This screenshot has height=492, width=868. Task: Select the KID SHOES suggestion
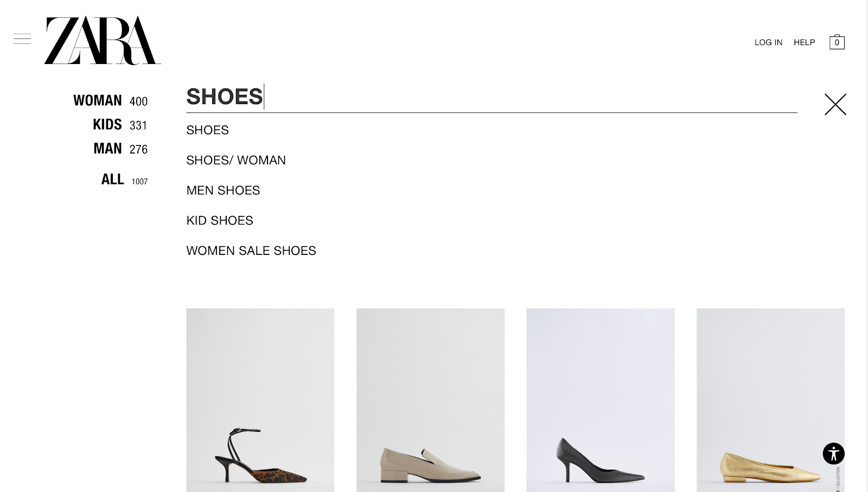(x=219, y=220)
